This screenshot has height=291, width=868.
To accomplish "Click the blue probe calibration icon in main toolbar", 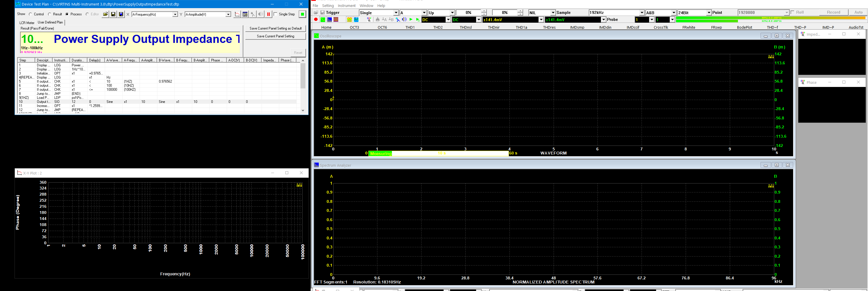I will point(398,19).
